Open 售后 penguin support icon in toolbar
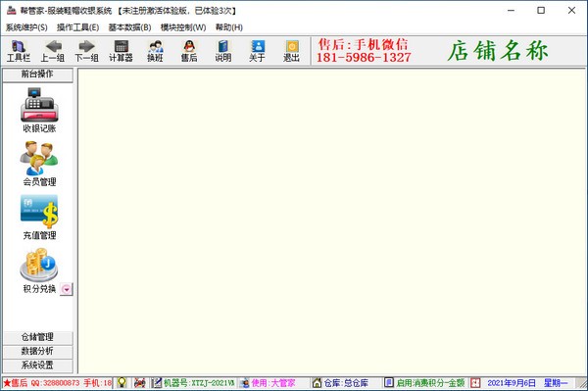Screen dimensions: 588x391 click(x=189, y=51)
